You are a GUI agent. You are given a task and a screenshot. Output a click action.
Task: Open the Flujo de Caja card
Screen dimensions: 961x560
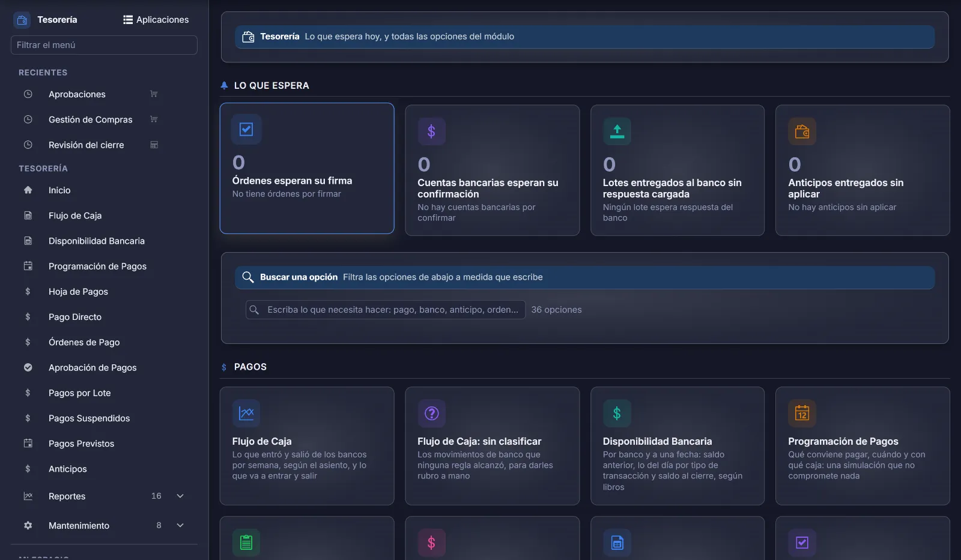click(x=307, y=446)
